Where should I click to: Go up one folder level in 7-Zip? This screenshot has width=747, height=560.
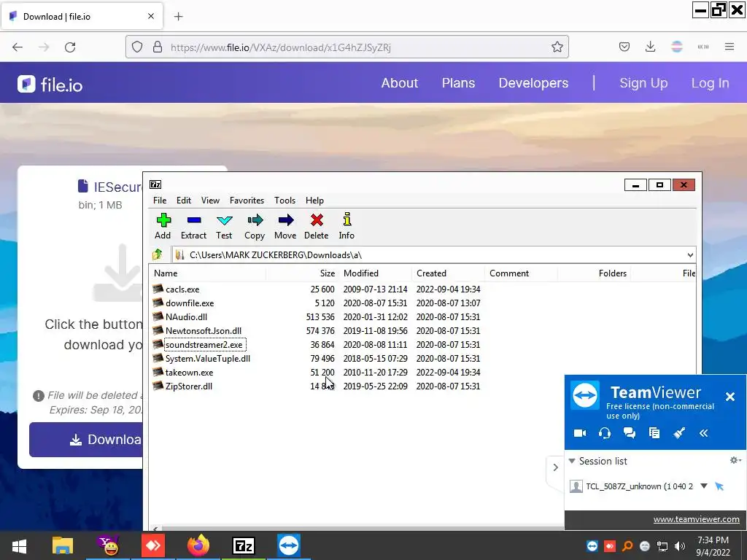click(158, 254)
